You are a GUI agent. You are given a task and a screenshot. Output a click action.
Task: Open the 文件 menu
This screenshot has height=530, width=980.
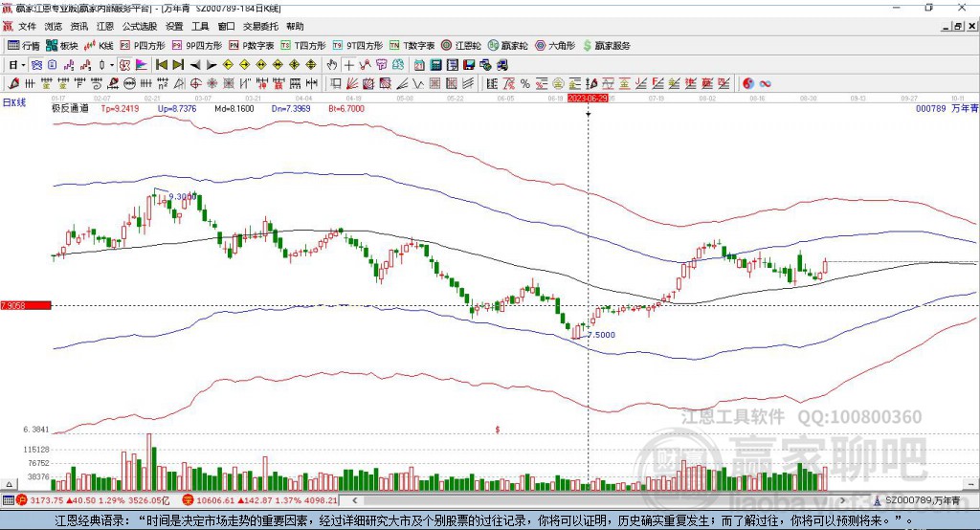tap(27, 26)
